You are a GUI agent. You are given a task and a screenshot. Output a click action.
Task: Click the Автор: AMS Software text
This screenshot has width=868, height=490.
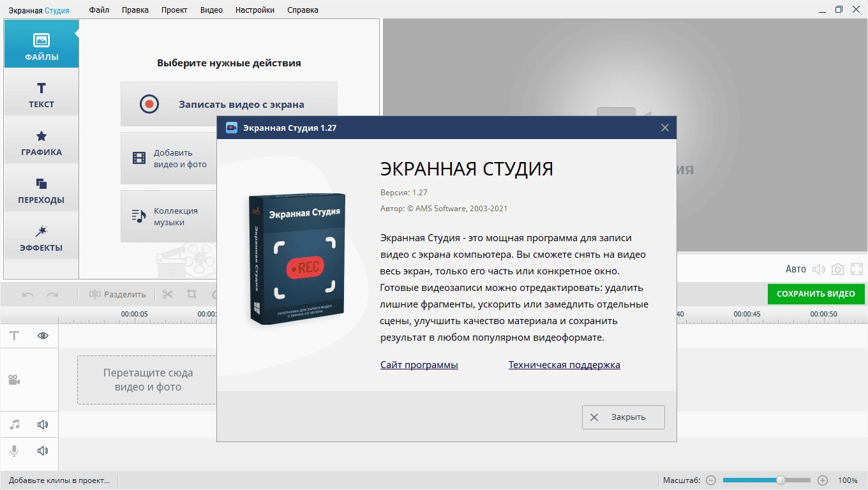pyautogui.click(x=444, y=208)
